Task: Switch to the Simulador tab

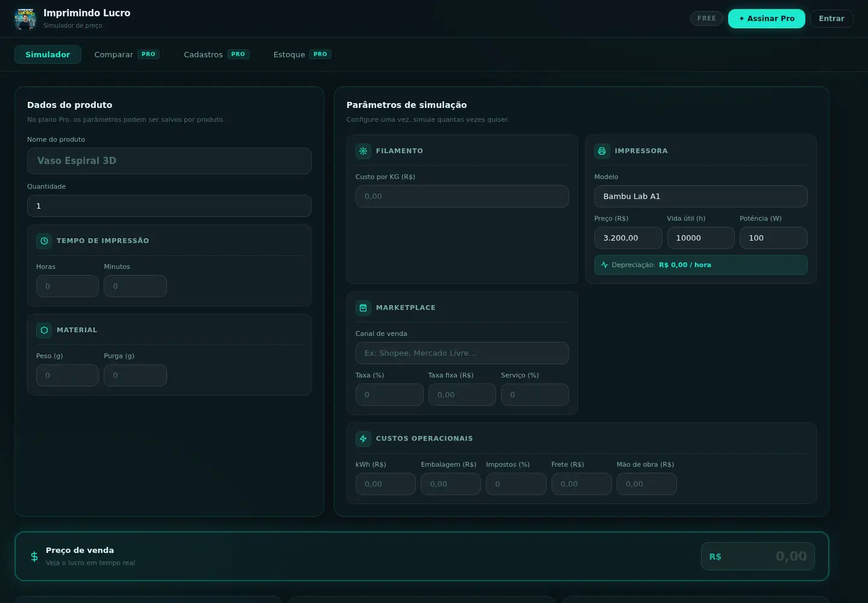Action: [48, 54]
